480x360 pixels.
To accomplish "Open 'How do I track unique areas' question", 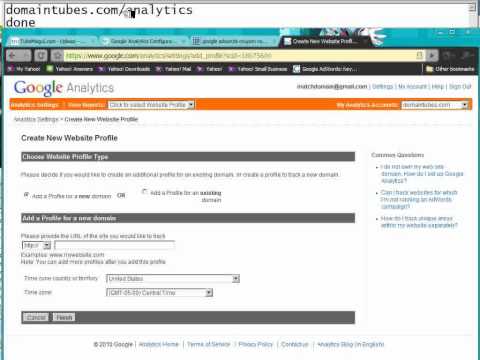I will point(419,222).
